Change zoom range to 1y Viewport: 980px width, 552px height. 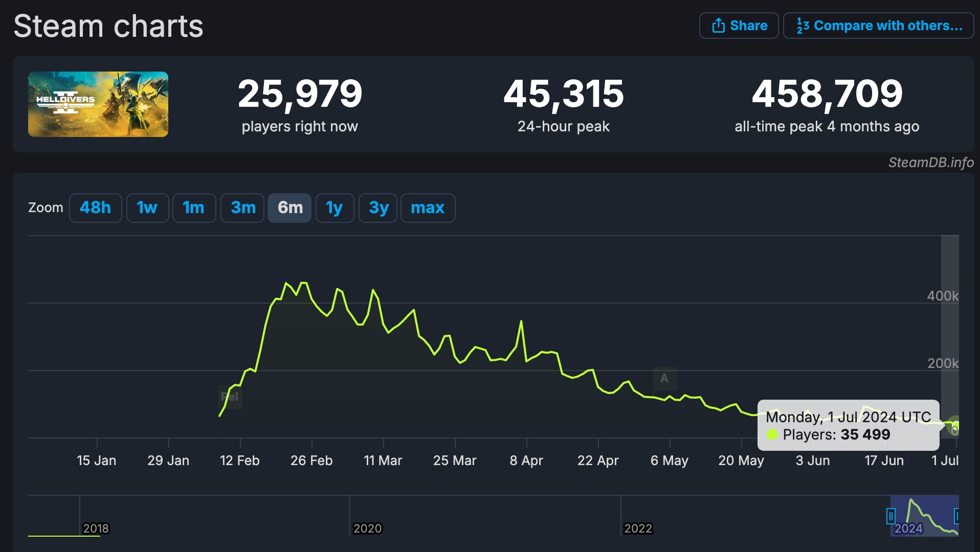pos(335,208)
